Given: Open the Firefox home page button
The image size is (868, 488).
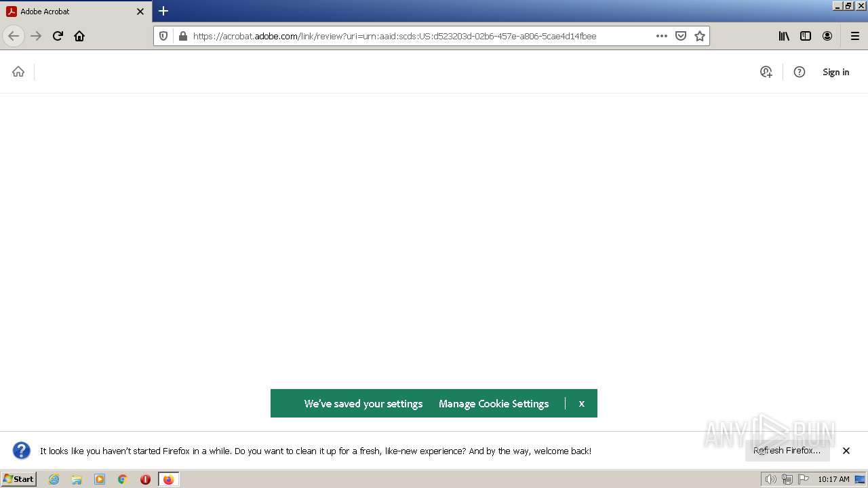Looking at the screenshot, I should coord(79,36).
